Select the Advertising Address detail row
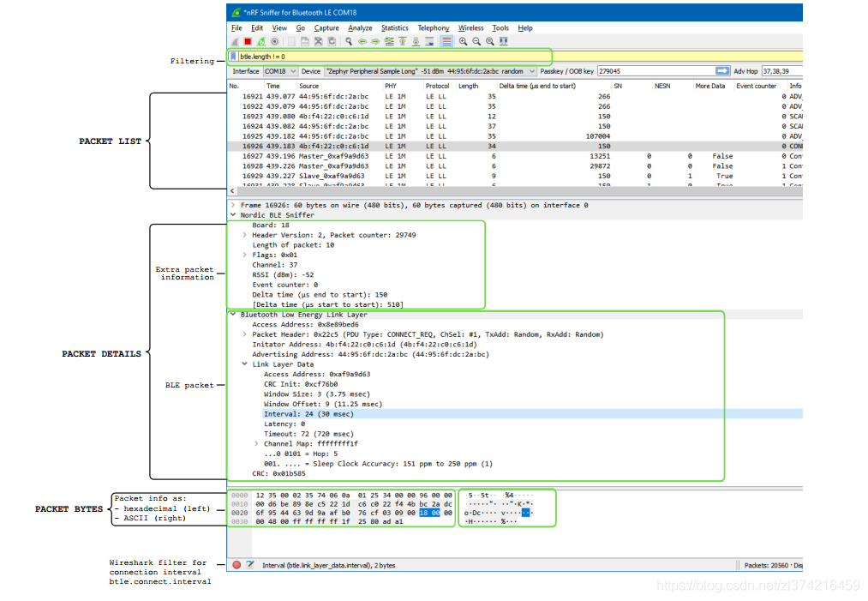The image size is (868, 601). [x=370, y=354]
